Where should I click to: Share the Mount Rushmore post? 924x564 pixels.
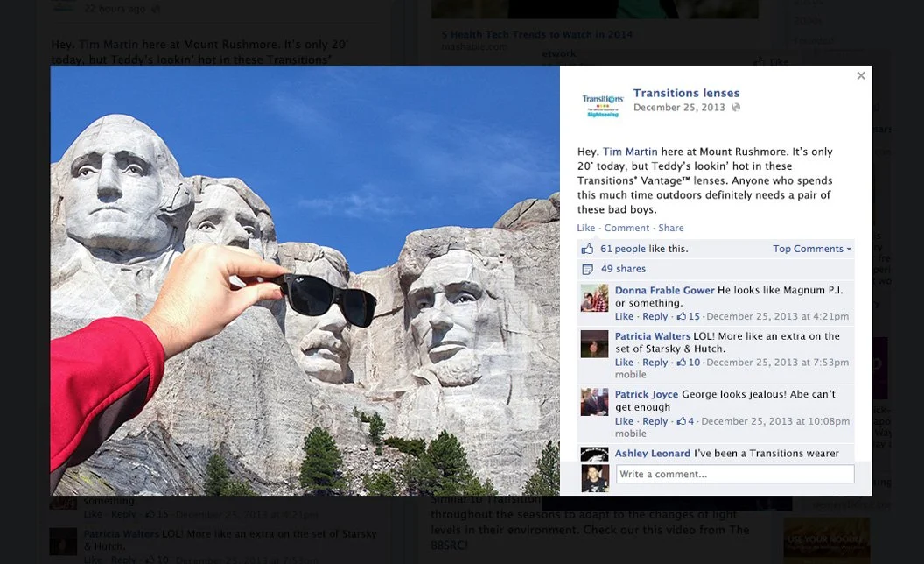coord(670,228)
